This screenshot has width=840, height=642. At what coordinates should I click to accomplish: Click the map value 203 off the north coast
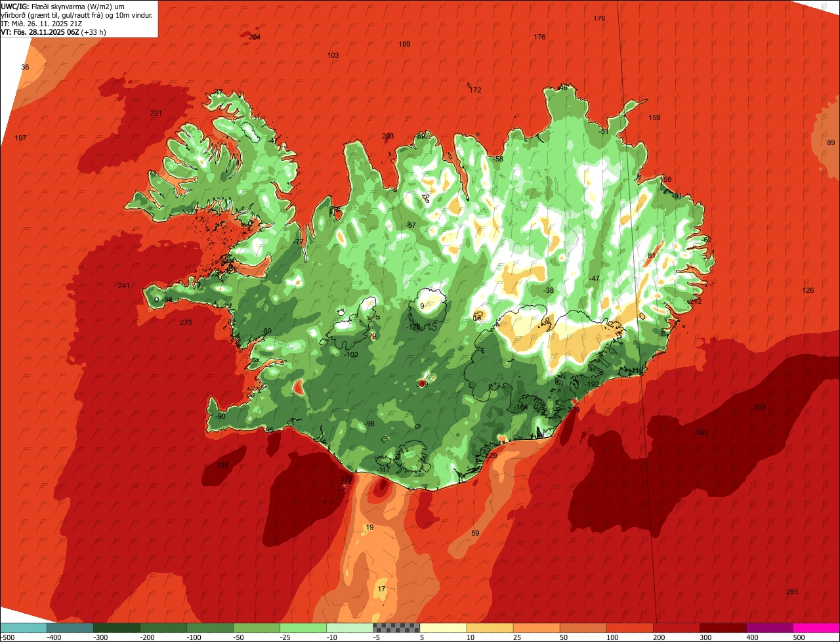pos(388,136)
